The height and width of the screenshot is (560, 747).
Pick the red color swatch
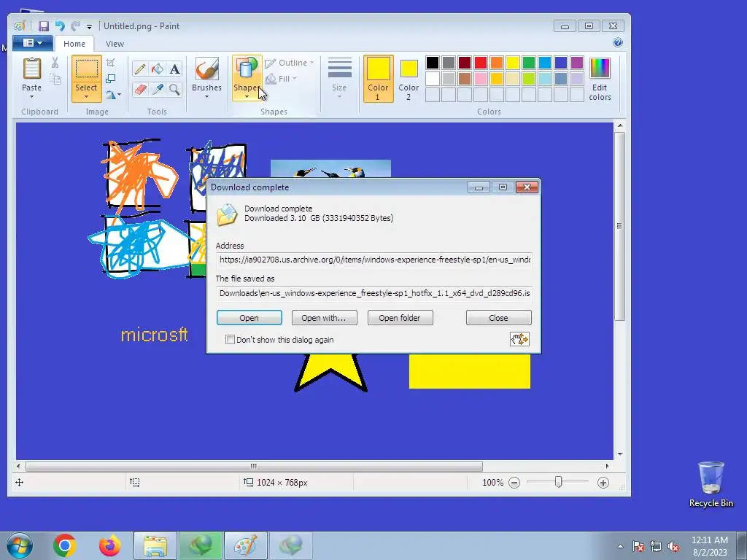coord(481,63)
